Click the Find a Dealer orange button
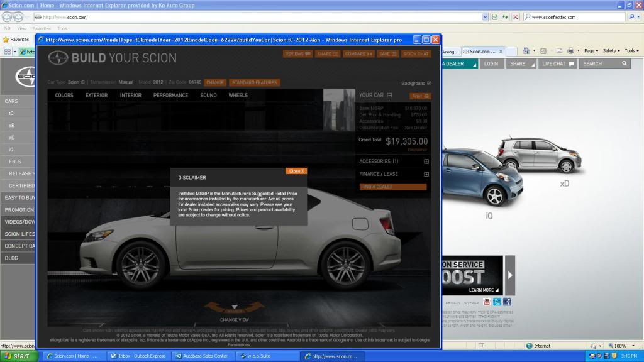This screenshot has width=644, height=362. (393, 187)
